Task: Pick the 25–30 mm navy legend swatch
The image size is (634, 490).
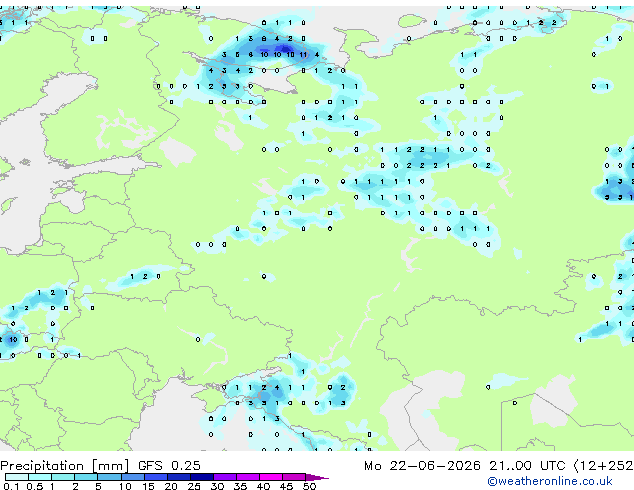Action: (201, 477)
